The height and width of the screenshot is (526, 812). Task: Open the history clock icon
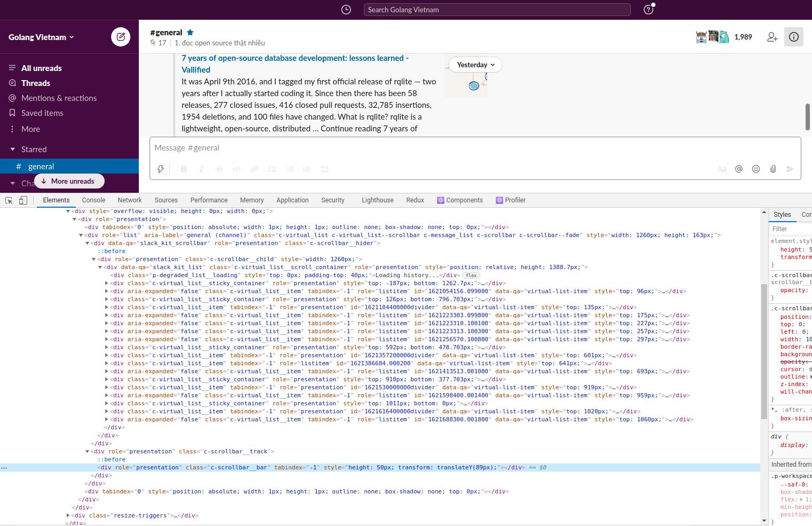coord(346,10)
